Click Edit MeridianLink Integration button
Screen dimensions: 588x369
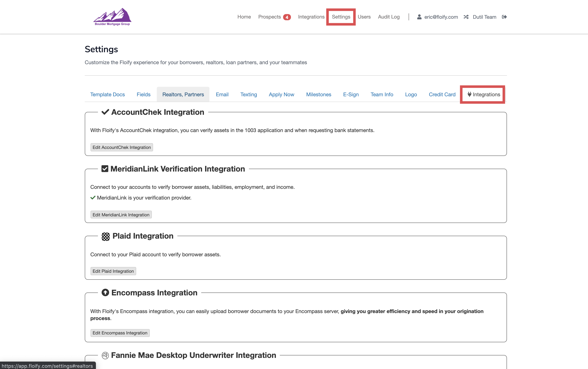click(x=121, y=215)
